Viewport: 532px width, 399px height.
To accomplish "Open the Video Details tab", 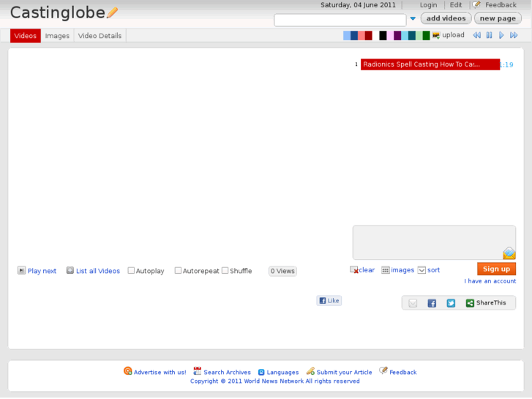I will click(x=100, y=36).
